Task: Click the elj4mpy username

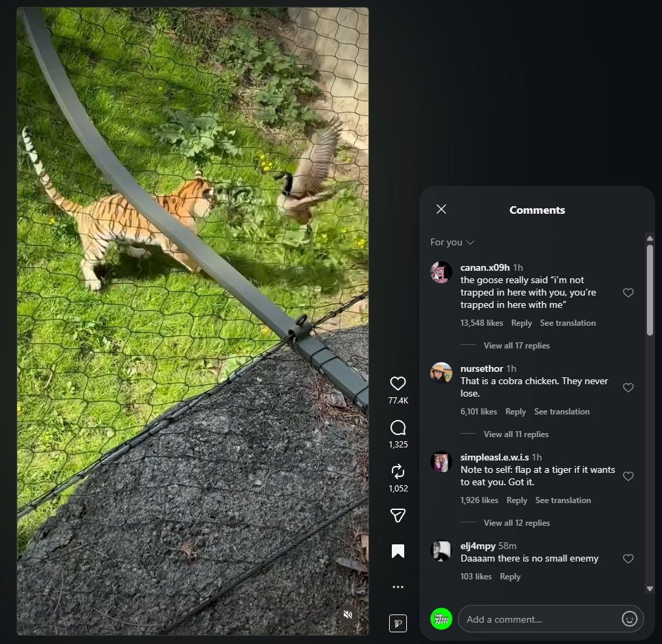Action: [x=478, y=546]
